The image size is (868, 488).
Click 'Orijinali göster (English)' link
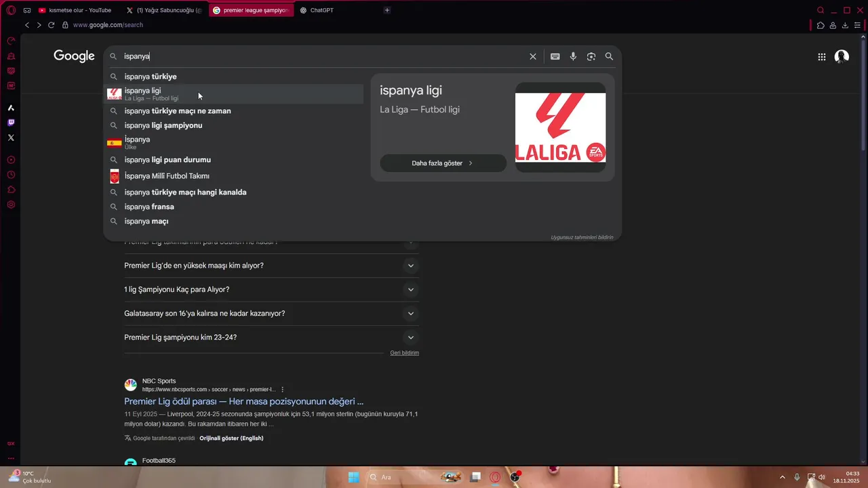coord(231,439)
